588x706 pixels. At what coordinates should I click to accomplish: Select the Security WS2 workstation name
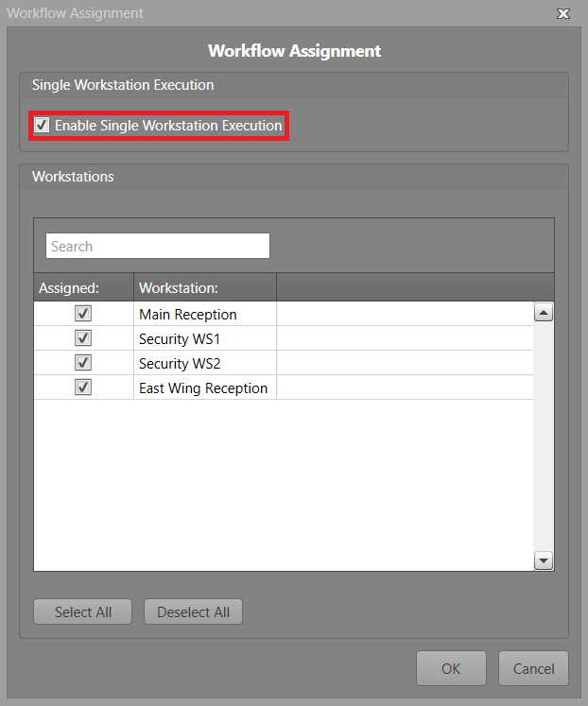[180, 363]
